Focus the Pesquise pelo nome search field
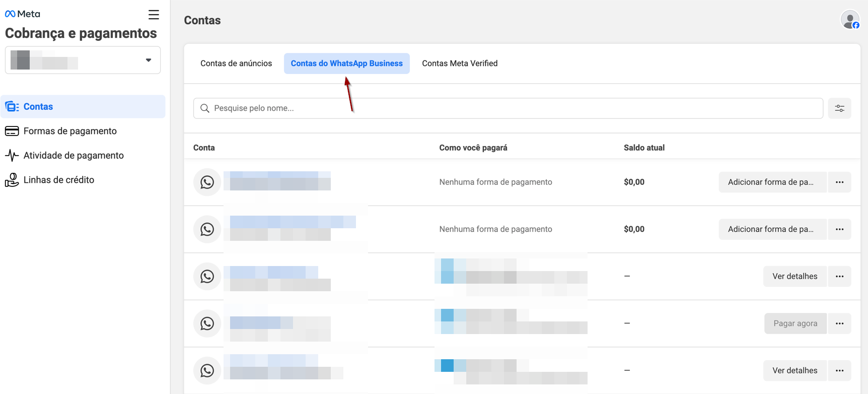The image size is (868, 394). pos(509,108)
